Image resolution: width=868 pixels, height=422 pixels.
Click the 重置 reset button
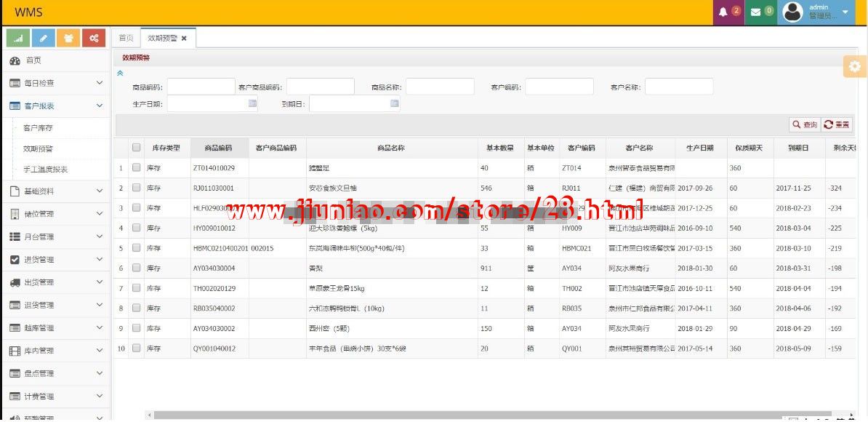(x=837, y=125)
